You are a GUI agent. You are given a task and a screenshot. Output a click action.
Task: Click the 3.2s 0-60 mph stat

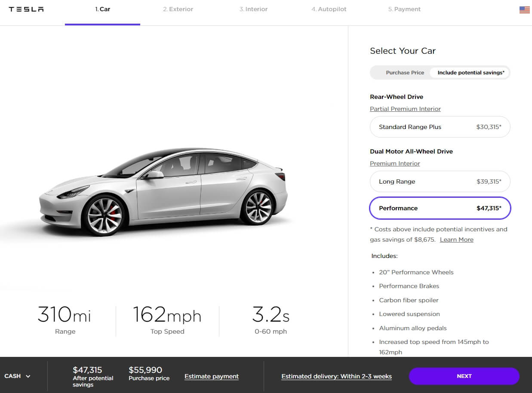[271, 320]
